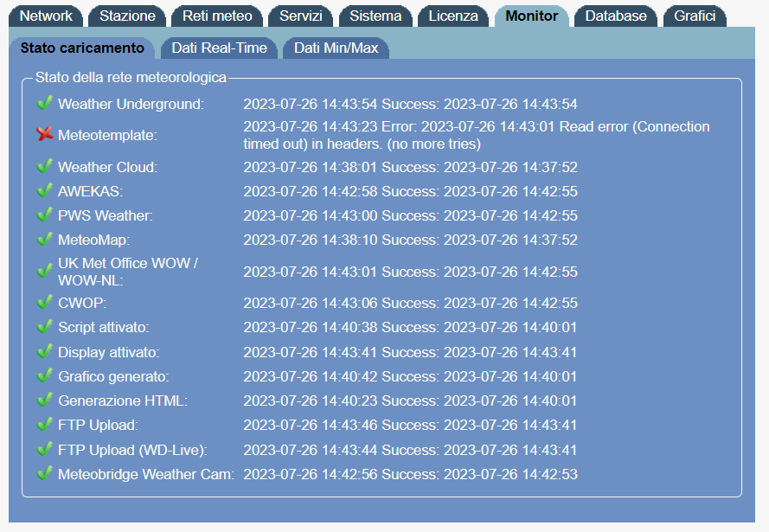
Task: Click the check icon beside Meteobridge Weather Cam
Action: pyautogui.click(x=44, y=473)
